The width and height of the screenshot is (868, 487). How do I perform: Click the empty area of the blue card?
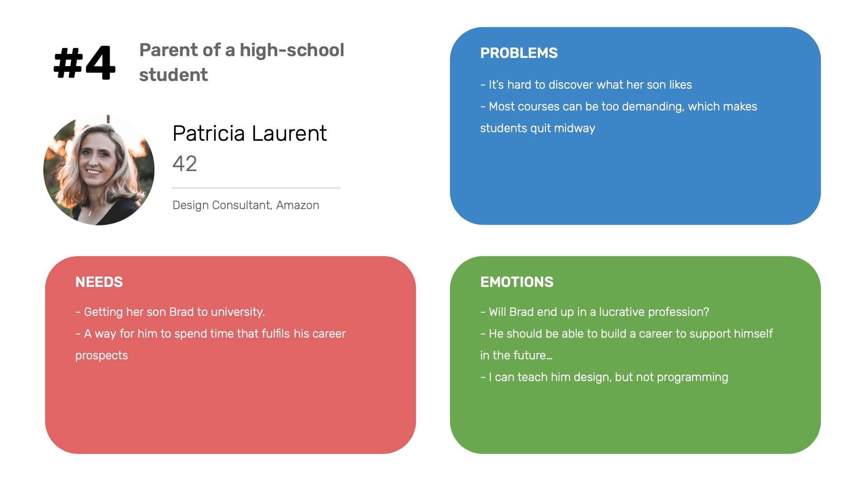pos(634,181)
